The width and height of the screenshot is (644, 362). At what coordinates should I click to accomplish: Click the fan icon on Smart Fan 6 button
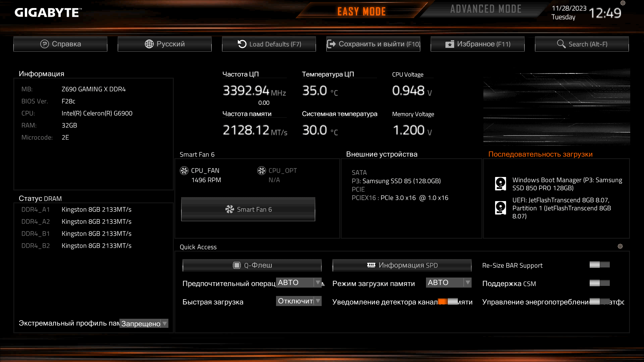click(230, 209)
